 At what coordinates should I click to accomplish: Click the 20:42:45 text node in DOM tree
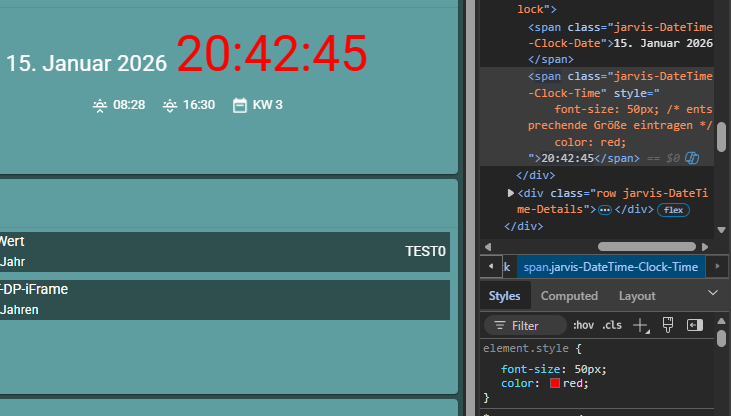click(567, 158)
